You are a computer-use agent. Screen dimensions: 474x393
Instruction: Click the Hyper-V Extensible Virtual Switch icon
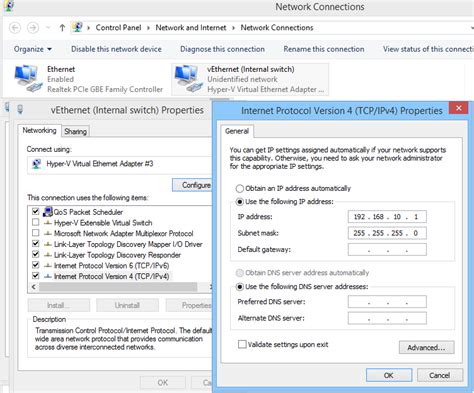pos(48,223)
